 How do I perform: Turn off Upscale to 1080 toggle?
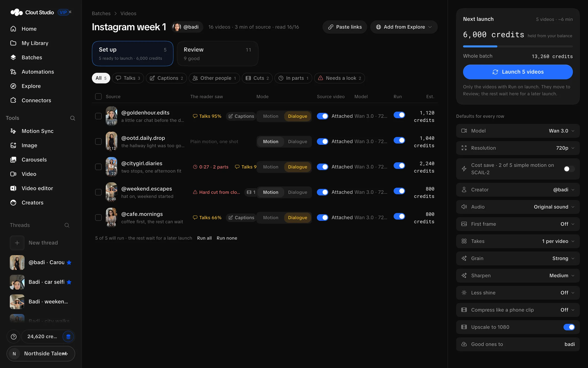coord(569,327)
